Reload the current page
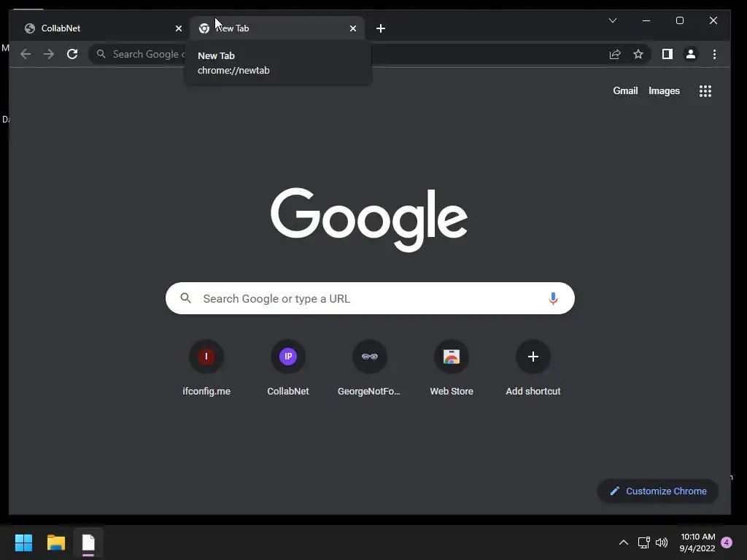Screen dimensions: 747x560 72,54
